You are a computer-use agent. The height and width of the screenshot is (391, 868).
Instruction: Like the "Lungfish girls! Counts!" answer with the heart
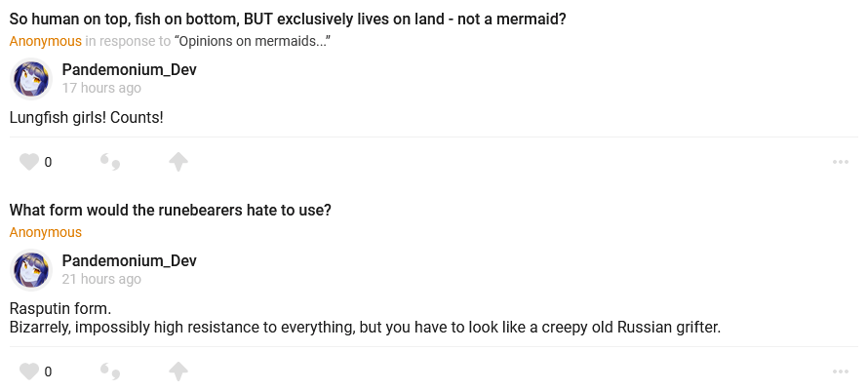point(29,162)
